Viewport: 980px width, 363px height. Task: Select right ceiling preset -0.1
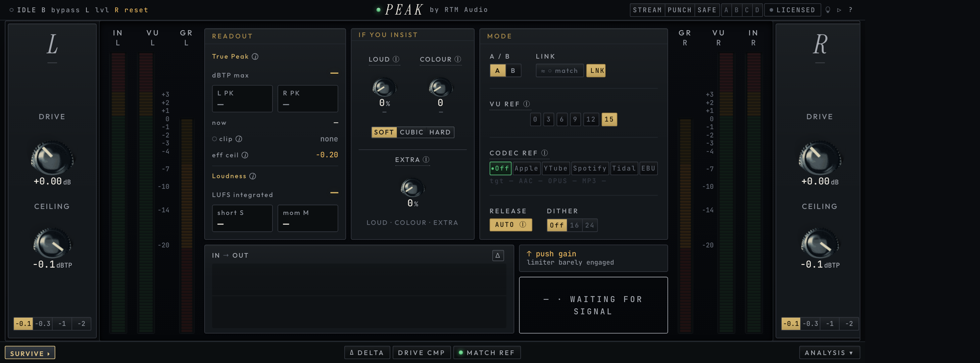[791, 324]
